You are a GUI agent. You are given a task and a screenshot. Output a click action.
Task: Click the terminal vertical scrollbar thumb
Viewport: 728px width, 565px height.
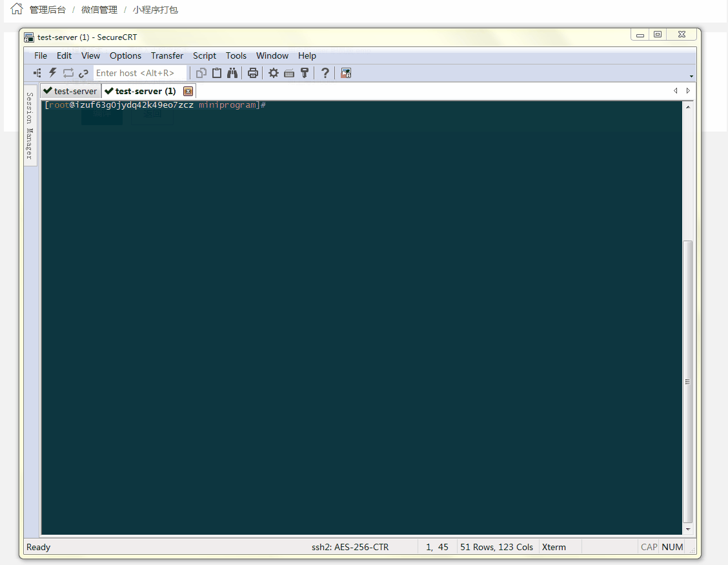687,381
